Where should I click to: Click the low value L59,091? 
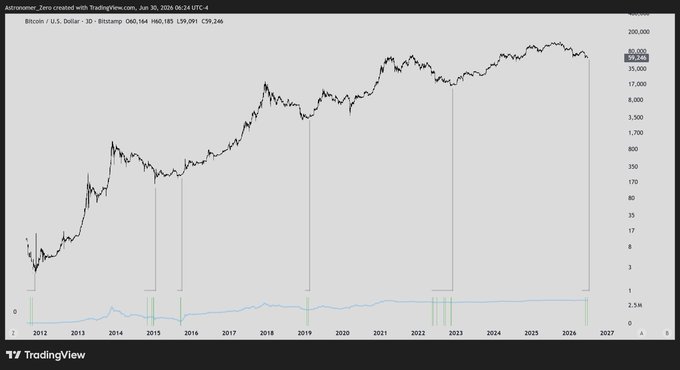187,21
